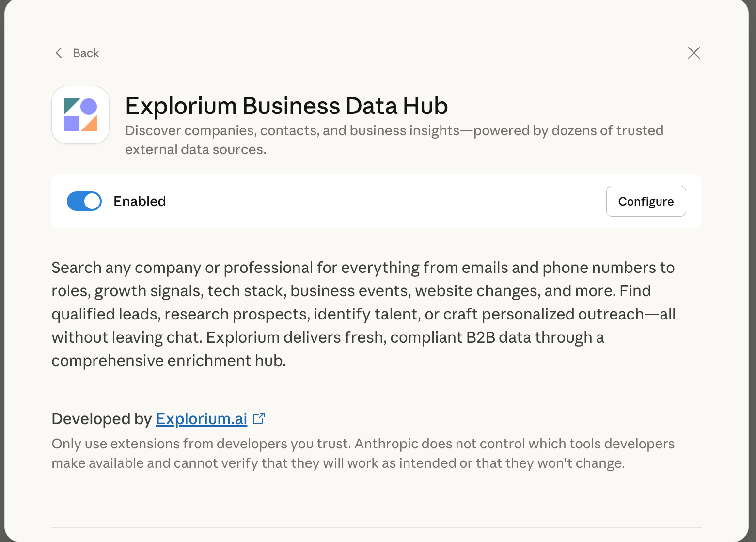Click the horizontal divider below the warning
Screen dimensions: 756x542
(x=376, y=500)
